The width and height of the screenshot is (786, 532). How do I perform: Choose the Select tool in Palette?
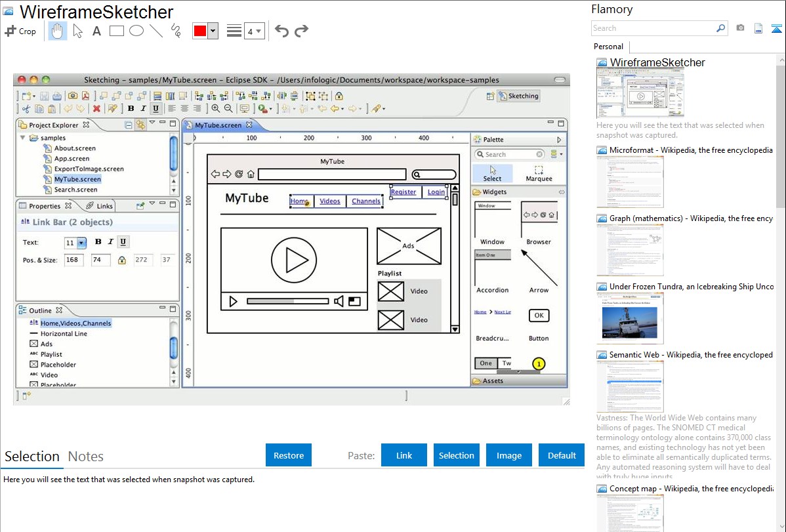pos(492,173)
